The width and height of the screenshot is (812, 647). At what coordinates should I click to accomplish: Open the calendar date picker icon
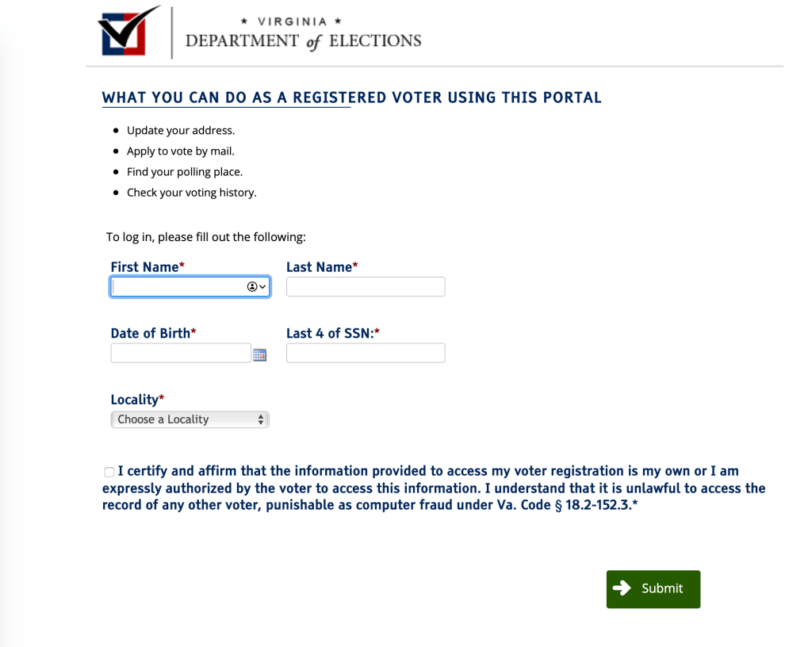(x=259, y=354)
